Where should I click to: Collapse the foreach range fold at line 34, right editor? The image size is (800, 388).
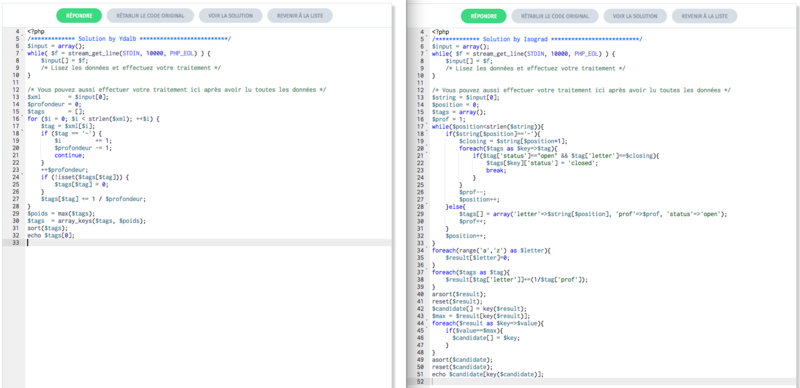click(427, 249)
